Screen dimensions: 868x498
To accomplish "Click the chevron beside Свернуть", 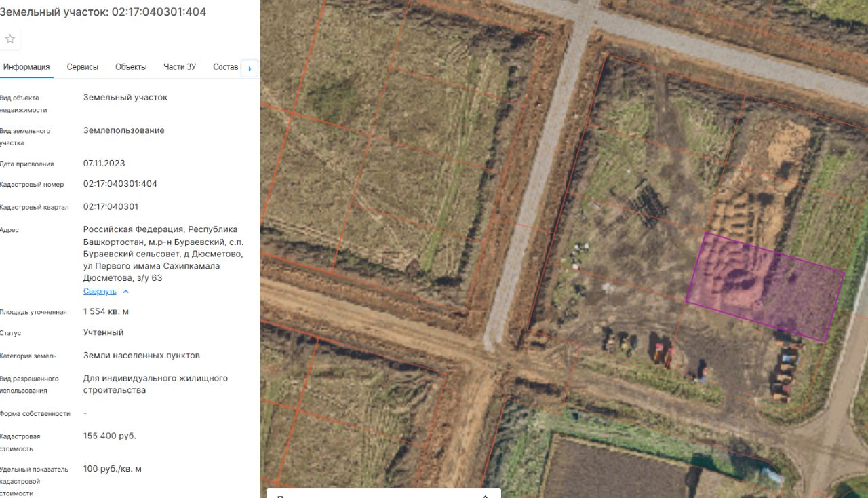I will click(126, 292).
